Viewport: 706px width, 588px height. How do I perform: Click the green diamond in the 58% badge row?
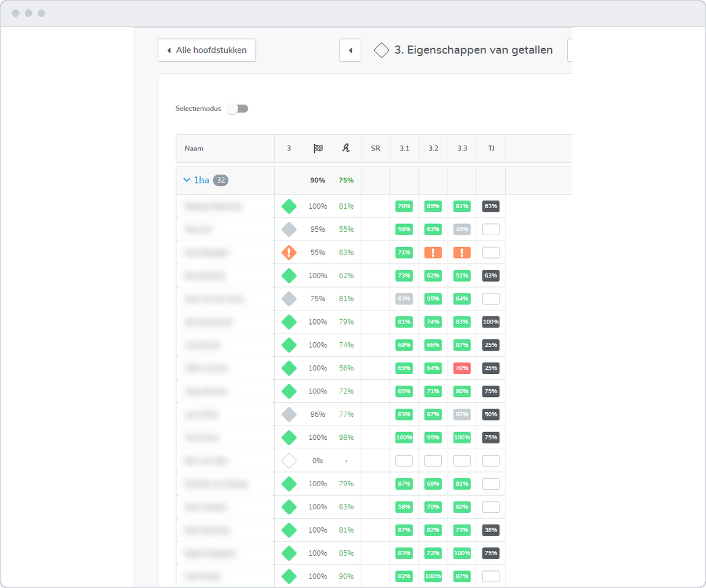click(x=289, y=507)
